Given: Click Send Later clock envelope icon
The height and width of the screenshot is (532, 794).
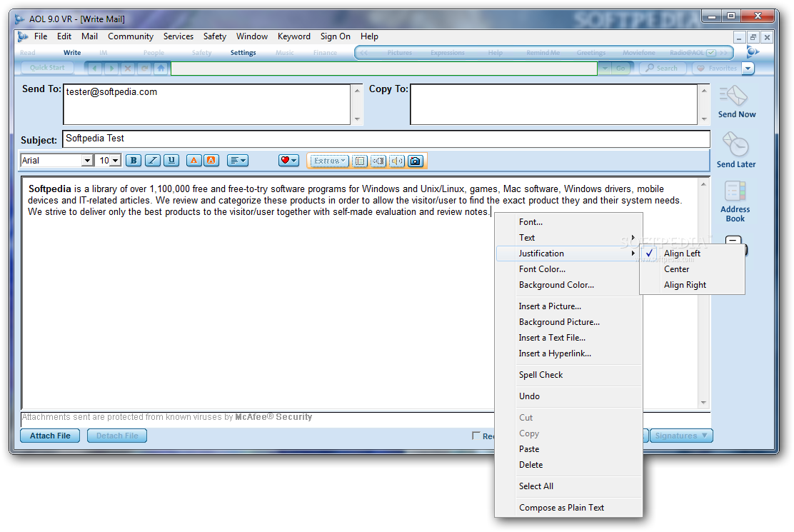Looking at the screenshot, I should (735, 145).
